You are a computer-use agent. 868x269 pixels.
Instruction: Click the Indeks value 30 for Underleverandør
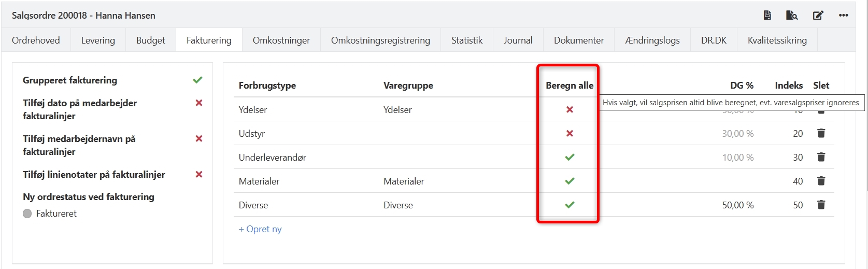tap(798, 158)
